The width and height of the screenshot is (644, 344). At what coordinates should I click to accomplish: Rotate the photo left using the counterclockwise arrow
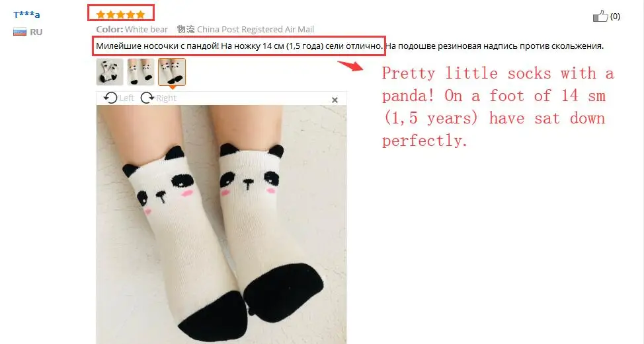pos(110,98)
